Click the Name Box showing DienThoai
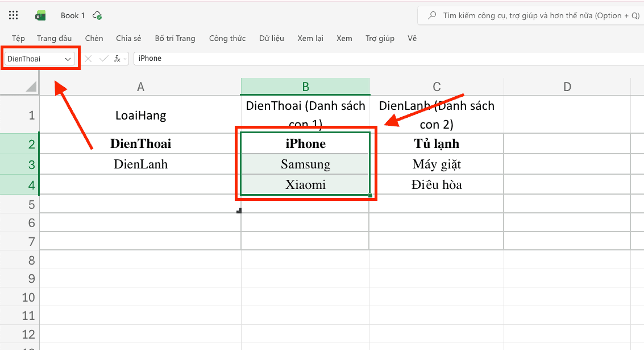This screenshot has height=350, width=644. [x=39, y=59]
